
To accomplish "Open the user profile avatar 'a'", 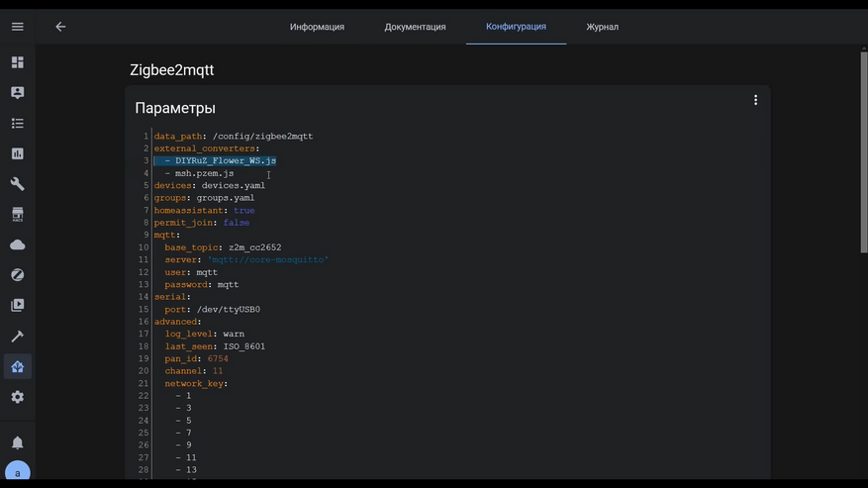I will click(17, 473).
